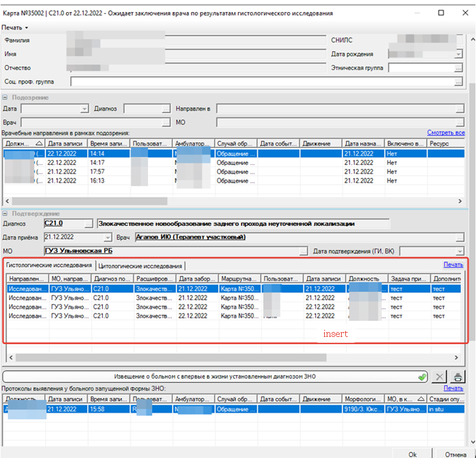
Task: Select the direction row with time 16:13
Action: click(234, 181)
